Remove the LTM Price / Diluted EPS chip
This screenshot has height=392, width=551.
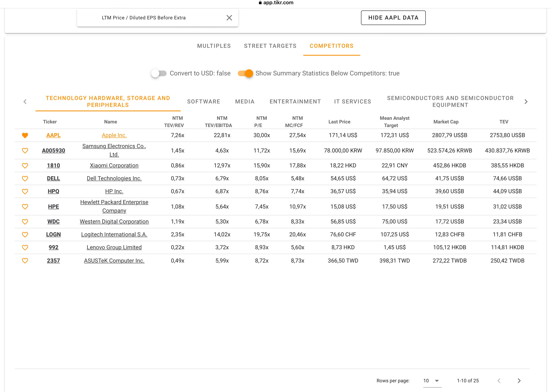pos(229,18)
